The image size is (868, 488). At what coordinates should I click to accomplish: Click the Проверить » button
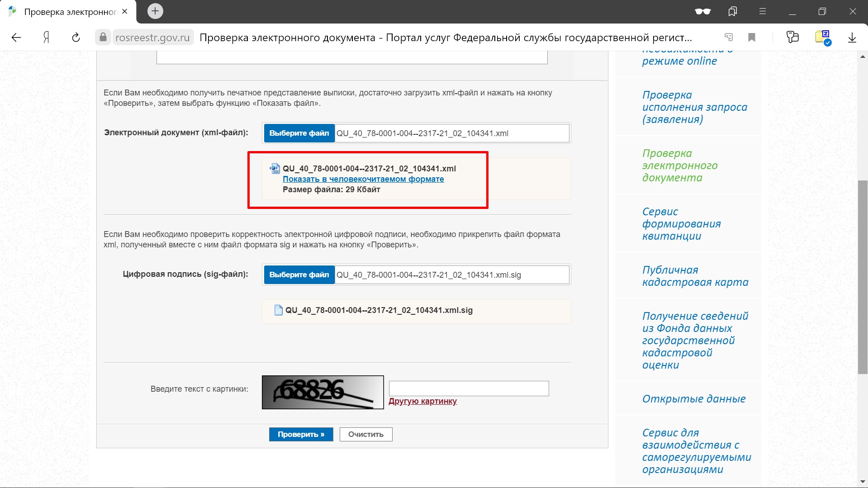[x=301, y=434]
